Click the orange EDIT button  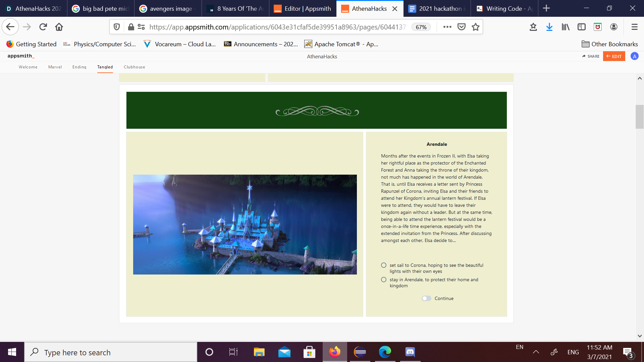pos(614,56)
